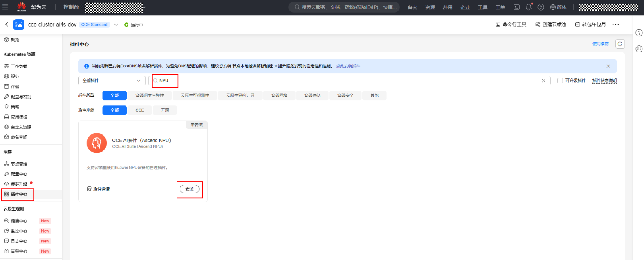Open 插件详情 for CCE AI Suite
The height and width of the screenshot is (260, 644).
tap(98, 189)
